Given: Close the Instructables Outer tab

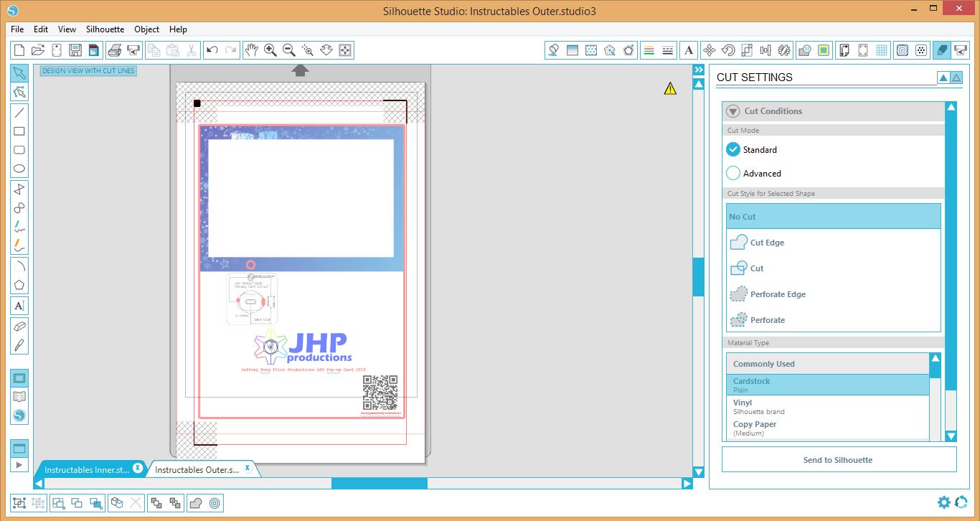Looking at the screenshot, I should [x=248, y=468].
